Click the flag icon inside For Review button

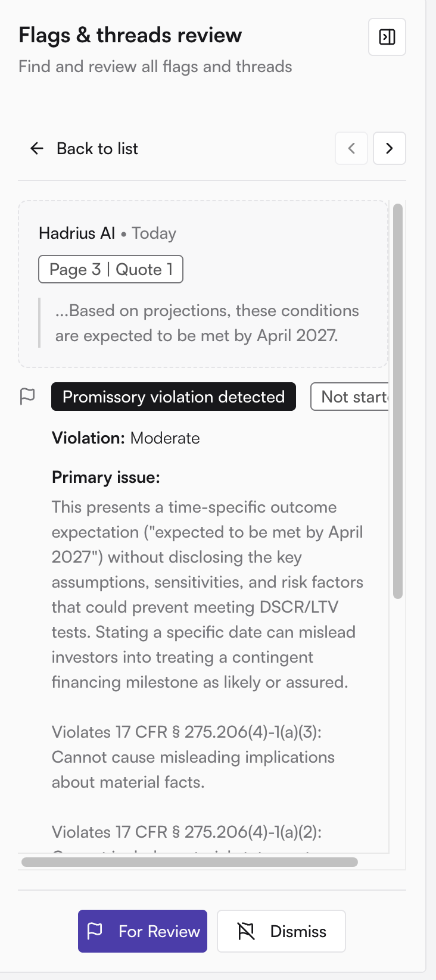pyautogui.click(x=95, y=931)
